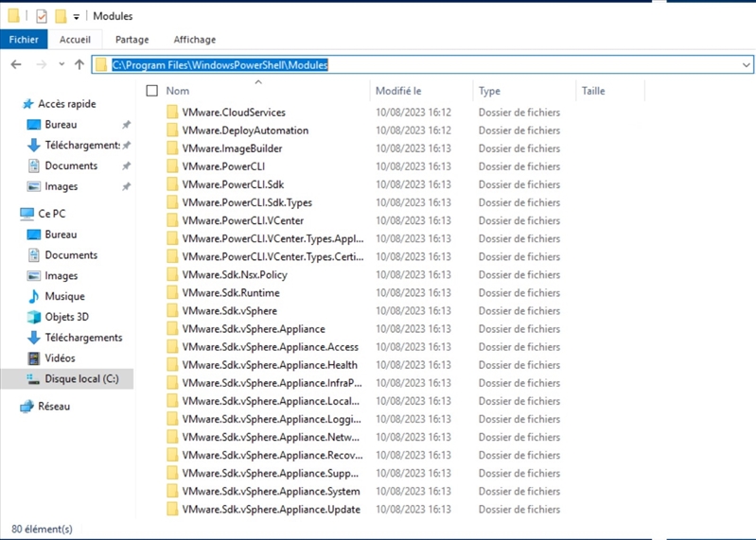
Task: Switch to the Affichage ribbon tab
Action: [x=194, y=40]
